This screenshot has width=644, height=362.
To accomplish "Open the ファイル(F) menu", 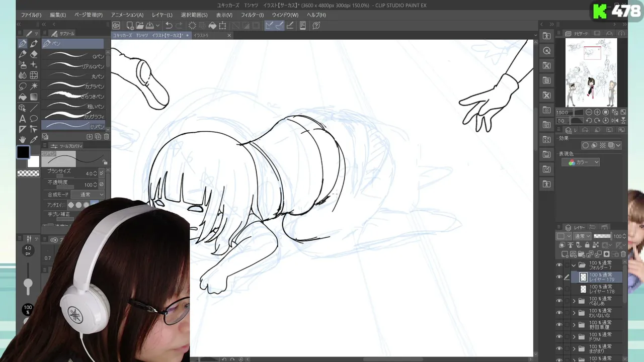I will [31, 15].
